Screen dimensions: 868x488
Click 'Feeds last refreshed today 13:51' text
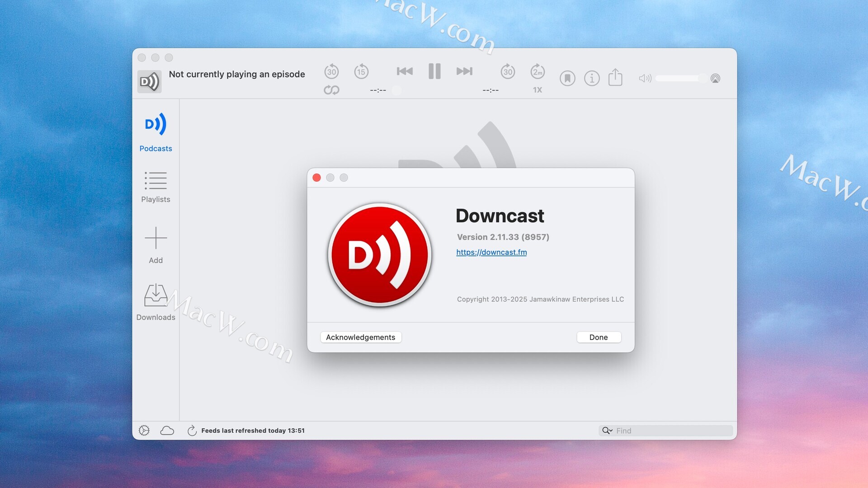[x=253, y=431]
